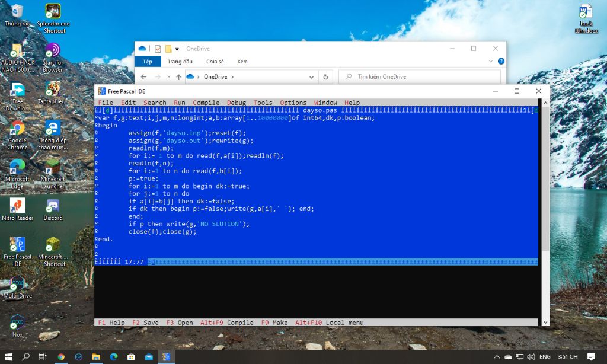Expand address bar history dropdown in OneDrive
Image resolution: width=607 pixels, height=364 pixels.
311,76
